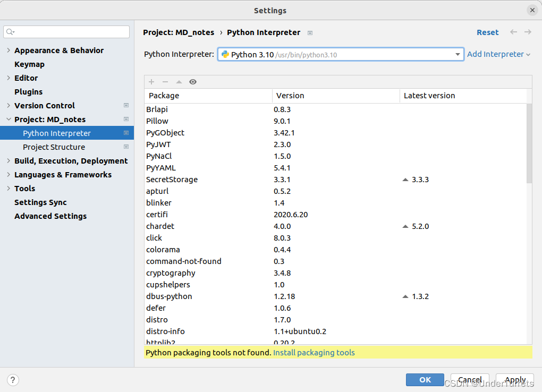Select the Pillow package row
This screenshot has width=542, height=392.
tap(336, 121)
